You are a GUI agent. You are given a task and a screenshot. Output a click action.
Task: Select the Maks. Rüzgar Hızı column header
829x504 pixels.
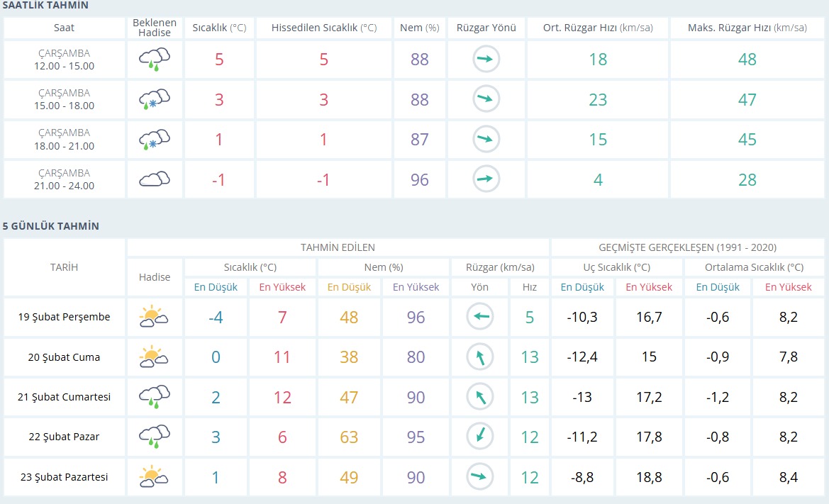point(747,28)
